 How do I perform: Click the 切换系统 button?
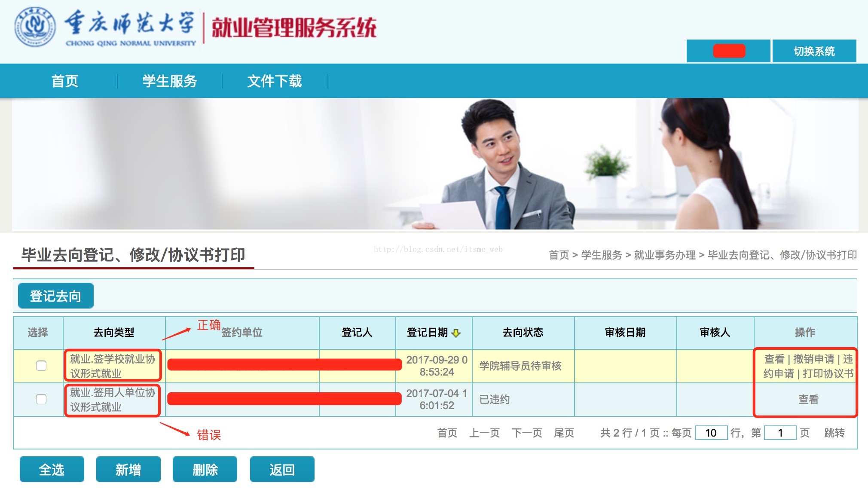[x=814, y=51]
